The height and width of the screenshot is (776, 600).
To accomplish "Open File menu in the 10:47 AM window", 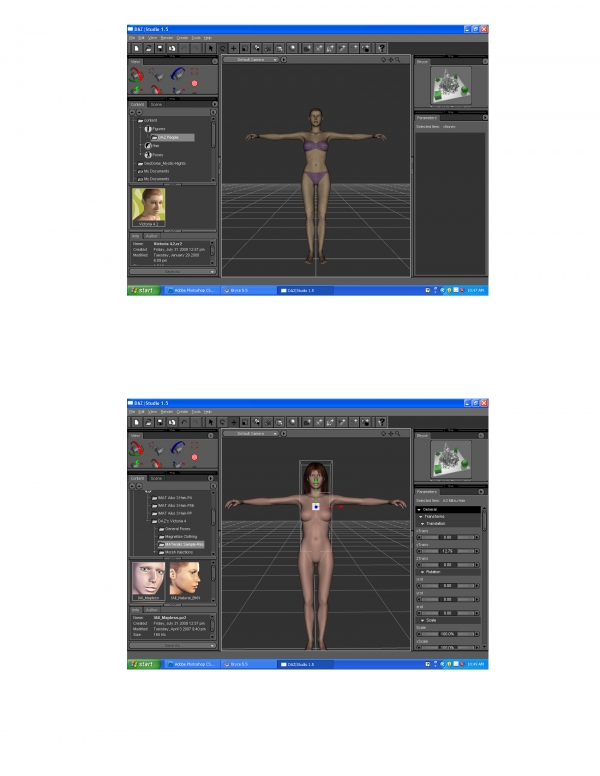I will [132, 38].
